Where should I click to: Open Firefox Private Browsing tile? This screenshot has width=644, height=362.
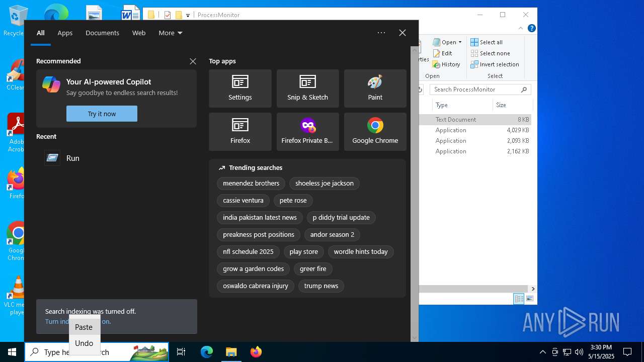[x=307, y=132]
